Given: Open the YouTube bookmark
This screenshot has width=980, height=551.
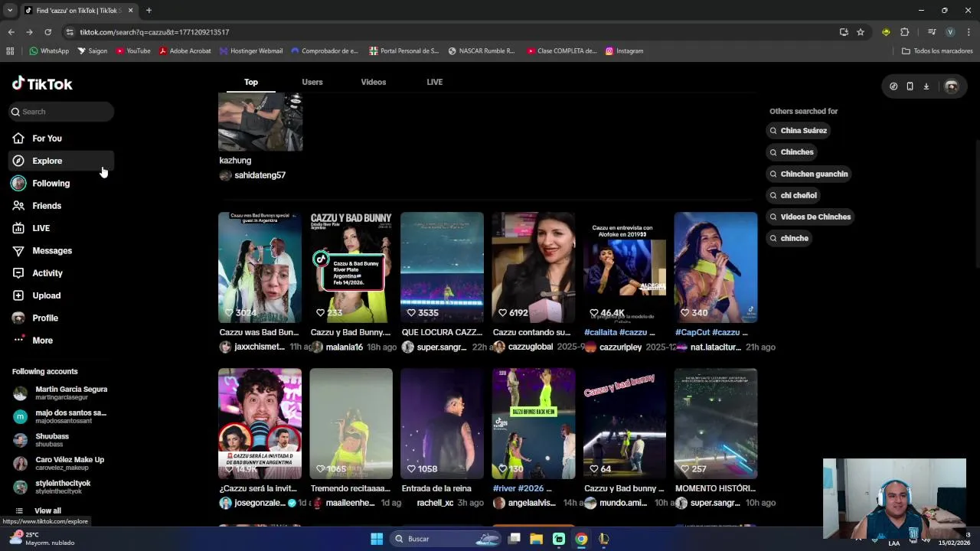Looking at the screenshot, I should tap(133, 51).
